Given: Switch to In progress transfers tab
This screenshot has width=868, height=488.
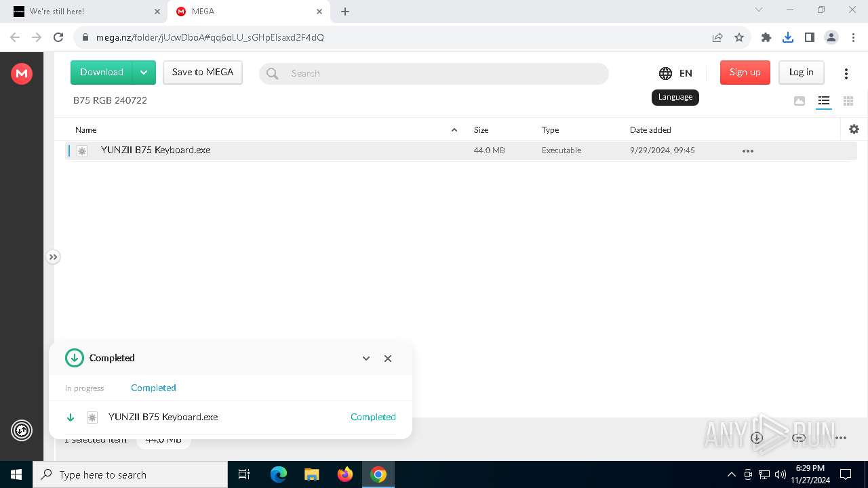Looking at the screenshot, I should tap(85, 388).
